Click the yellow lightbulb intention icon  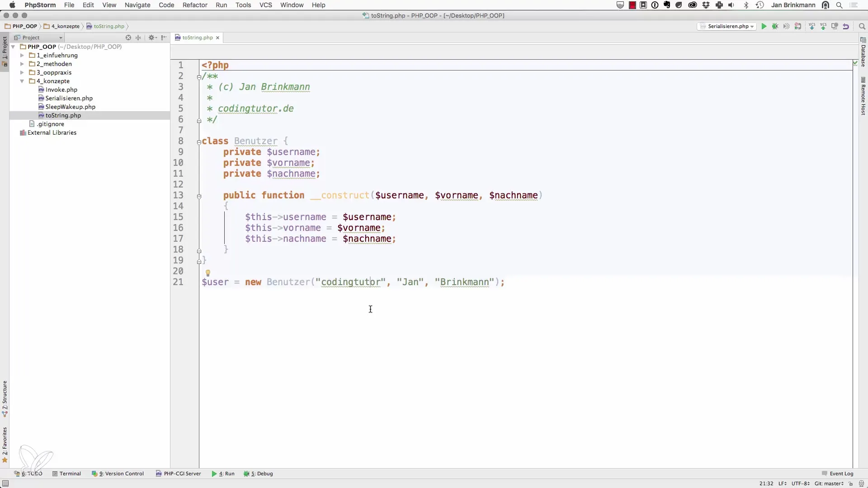(x=208, y=273)
